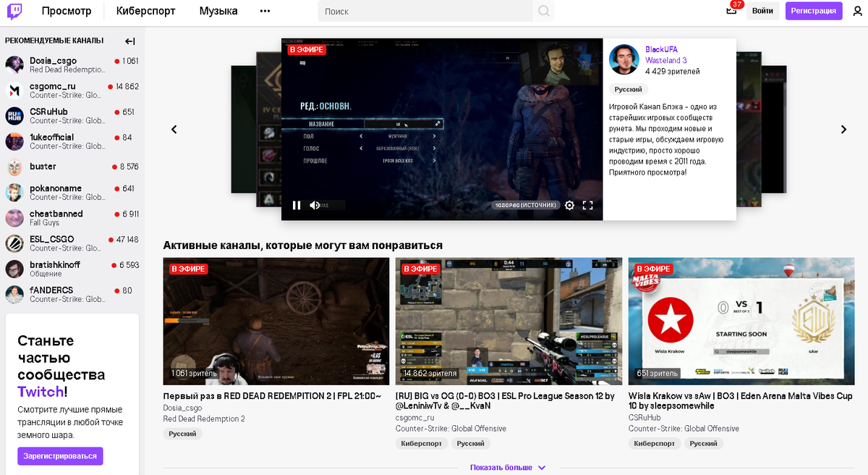Open the Wasteland 3 game link
This screenshot has height=475, width=868.
[x=666, y=61]
